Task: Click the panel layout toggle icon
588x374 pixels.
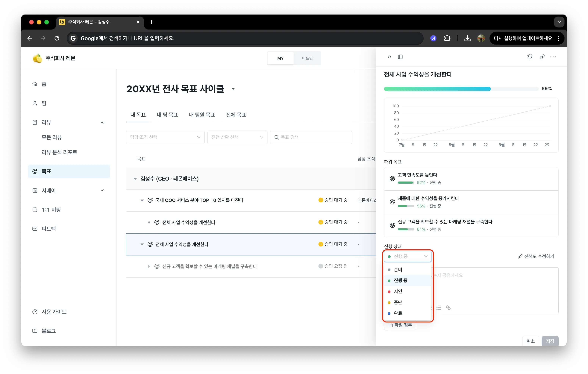Action: click(x=400, y=57)
